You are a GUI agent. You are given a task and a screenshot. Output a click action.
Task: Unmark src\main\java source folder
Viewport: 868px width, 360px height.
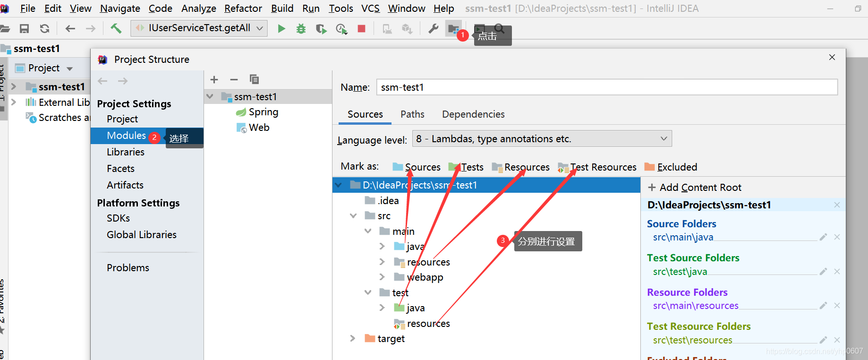coord(837,237)
